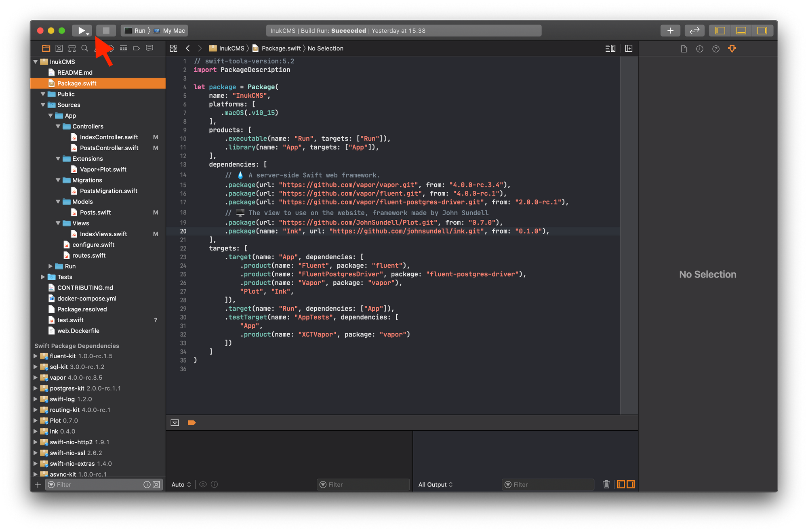Go back in editor history
Image resolution: width=808 pixels, height=532 pixels.
point(188,48)
